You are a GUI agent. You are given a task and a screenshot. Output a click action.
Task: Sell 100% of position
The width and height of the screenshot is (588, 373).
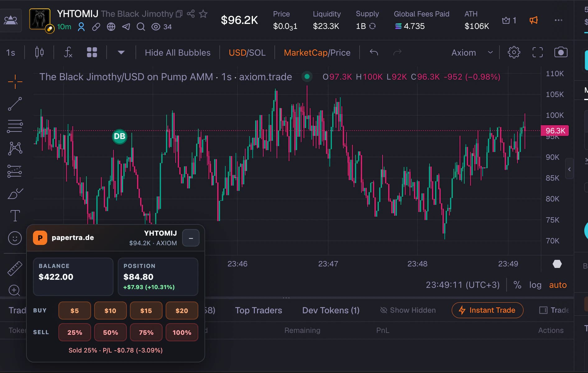click(x=182, y=332)
